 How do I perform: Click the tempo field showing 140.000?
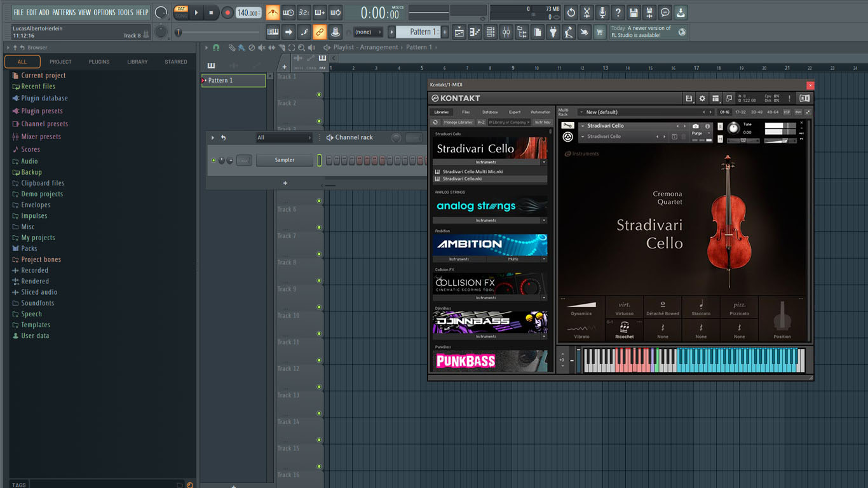248,13
